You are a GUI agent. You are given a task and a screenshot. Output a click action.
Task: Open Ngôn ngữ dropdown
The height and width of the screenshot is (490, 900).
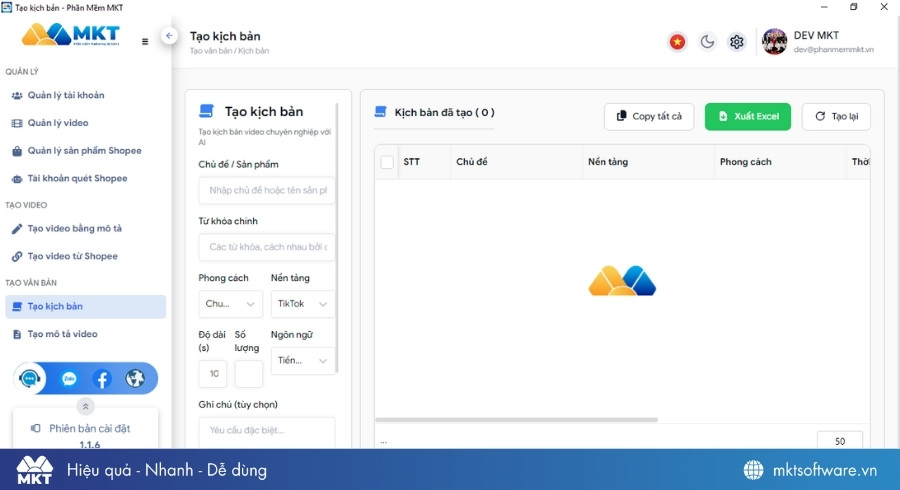(302, 360)
